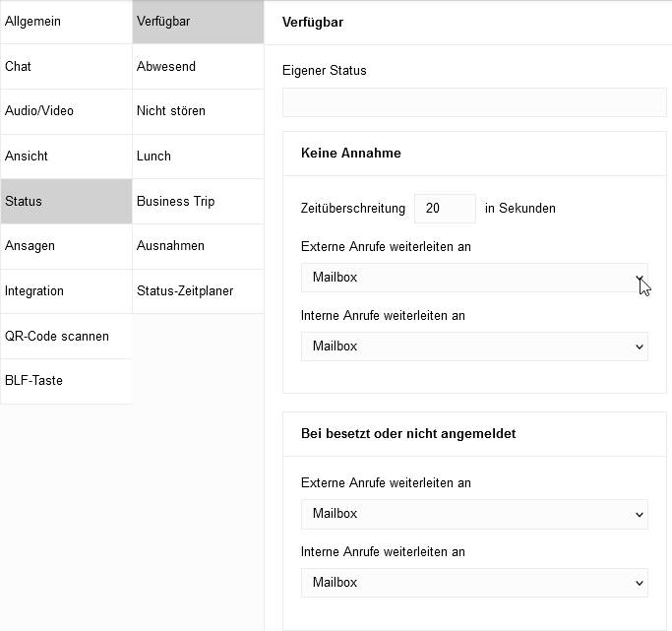Screen dimensions: 672x631
Task: Open the Allgemein settings section
Action: (x=66, y=22)
